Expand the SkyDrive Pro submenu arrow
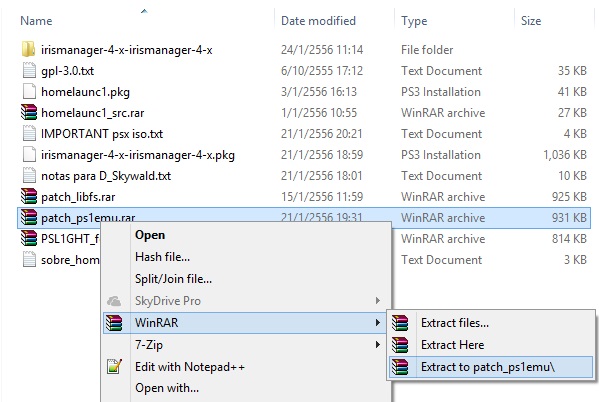Image resolution: width=599 pixels, height=402 pixels. point(377,301)
